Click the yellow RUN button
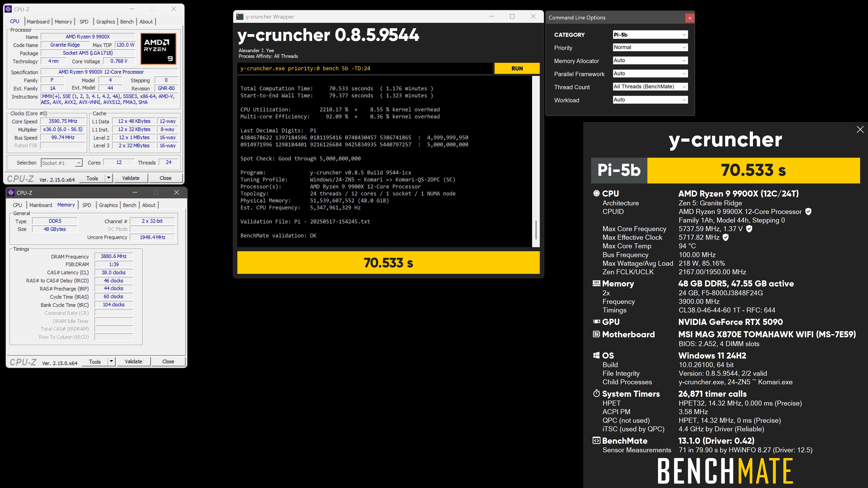868x488 pixels. (x=517, y=68)
